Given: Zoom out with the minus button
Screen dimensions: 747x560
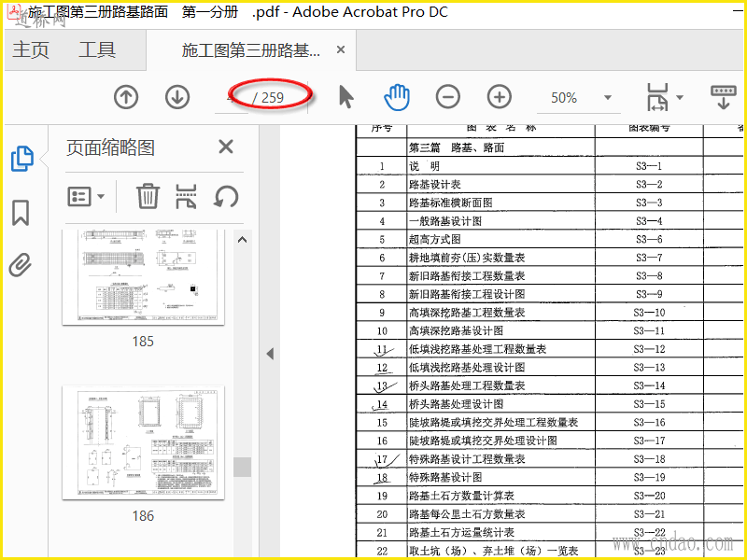Looking at the screenshot, I should click(448, 97).
